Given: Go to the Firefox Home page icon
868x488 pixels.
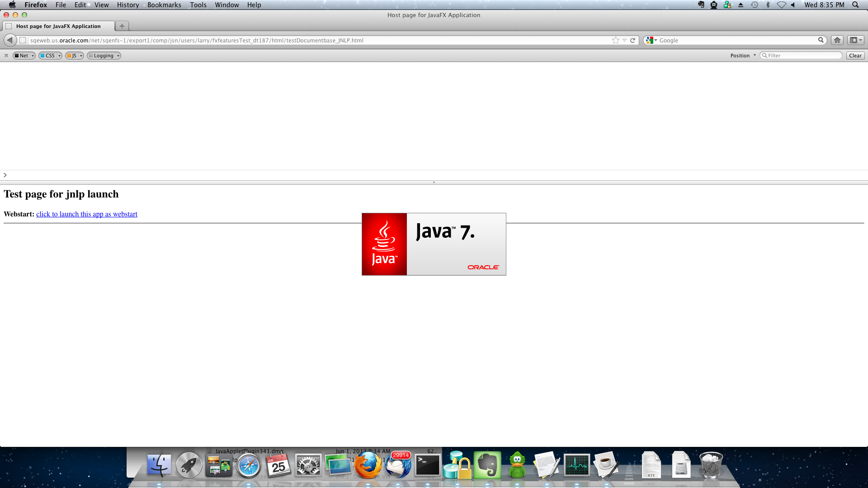Looking at the screenshot, I should coord(837,40).
